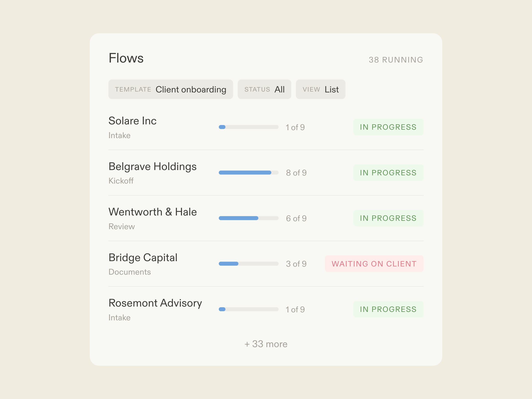The height and width of the screenshot is (399, 532).
Task: Open the Template Client onboarding filter
Action: click(x=170, y=89)
